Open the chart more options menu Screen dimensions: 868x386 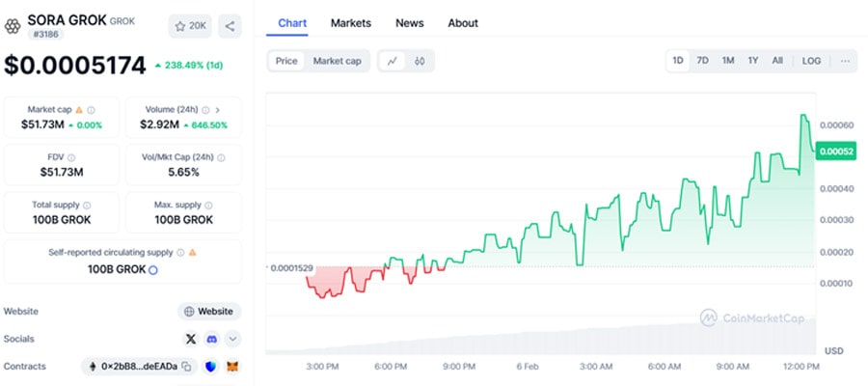tap(845, 61)
